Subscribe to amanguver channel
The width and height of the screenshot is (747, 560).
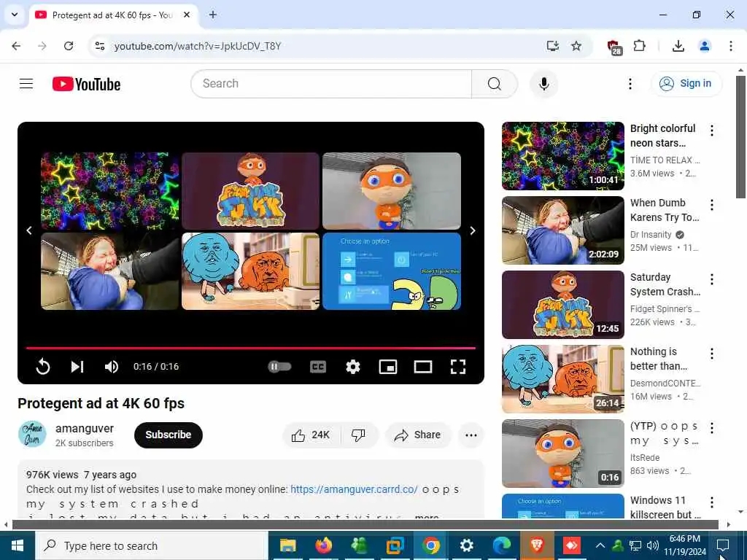tap(169, 435)
